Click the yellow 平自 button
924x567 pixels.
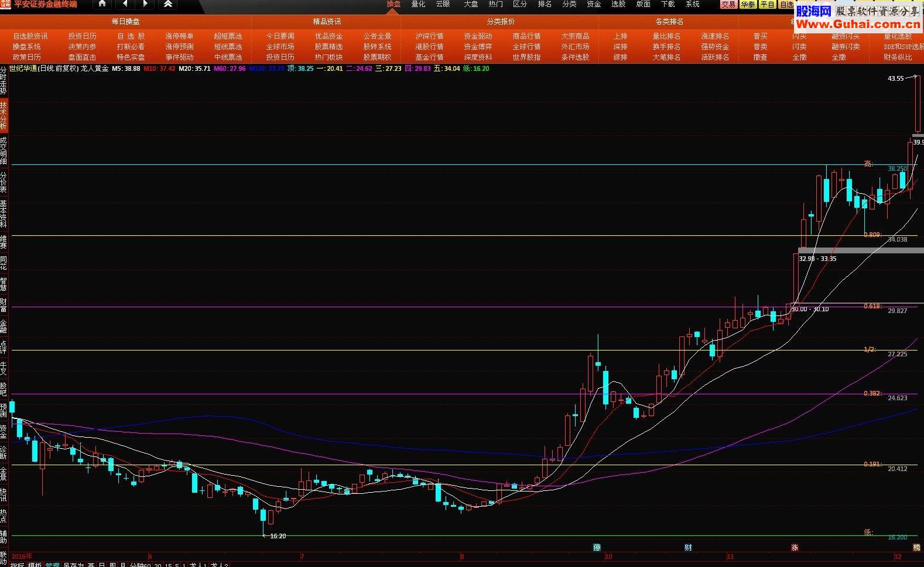click(x=767, y=4)
